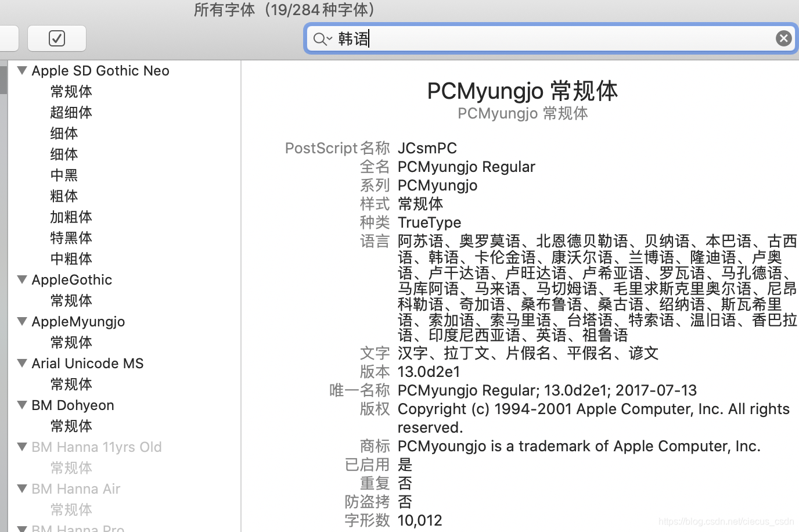Image resolution: width=799 pixels, height=532 pixels.
Task: Collapse the BM Dohyeon family triangle
Action: pyautogui.click(x=23, y=405)
